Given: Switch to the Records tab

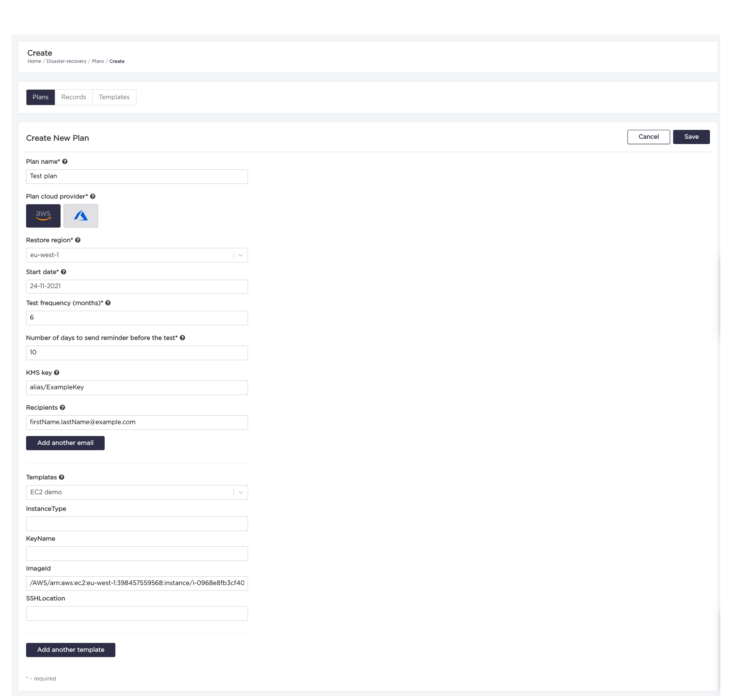Looking at the screenshot, I should pyautogui.click(x=73, y=97).
